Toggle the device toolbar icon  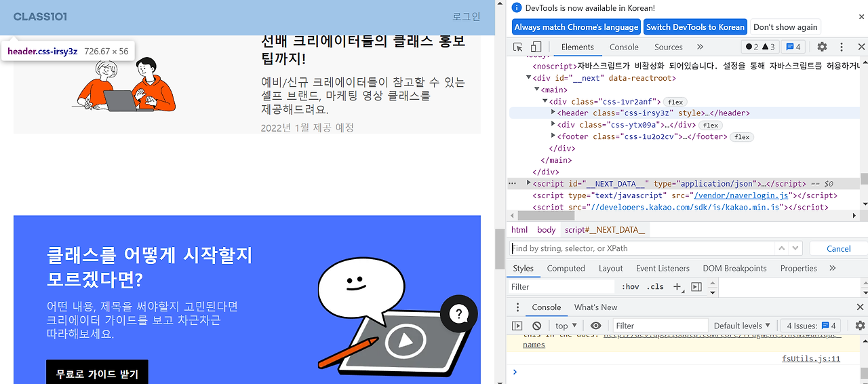click(x=536, y=47)
